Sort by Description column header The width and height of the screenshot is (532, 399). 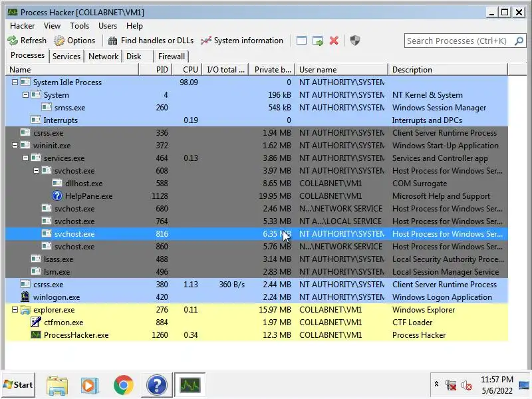point(448,70)
